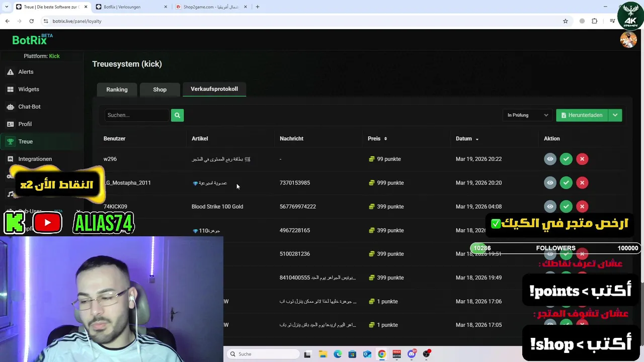Expand the Herunterladen options arrow
Image resolution: width=644 pixels, height=362 pixels.
(x=615, y=115)
